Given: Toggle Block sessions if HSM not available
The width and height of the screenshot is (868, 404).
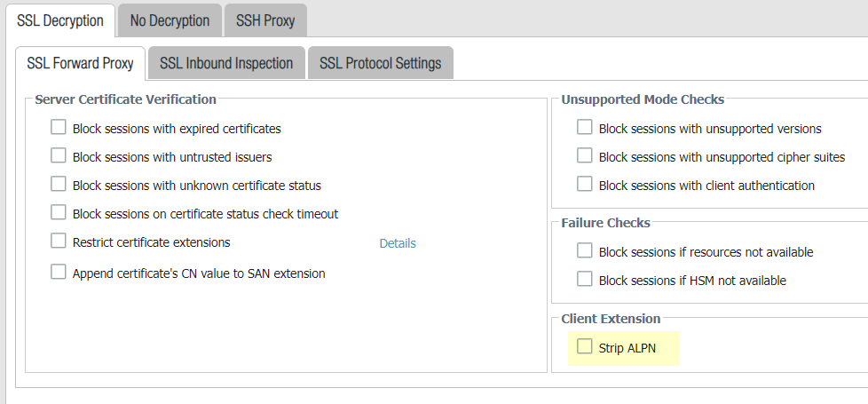Looking at the screenshot, I should pos(585,280).
